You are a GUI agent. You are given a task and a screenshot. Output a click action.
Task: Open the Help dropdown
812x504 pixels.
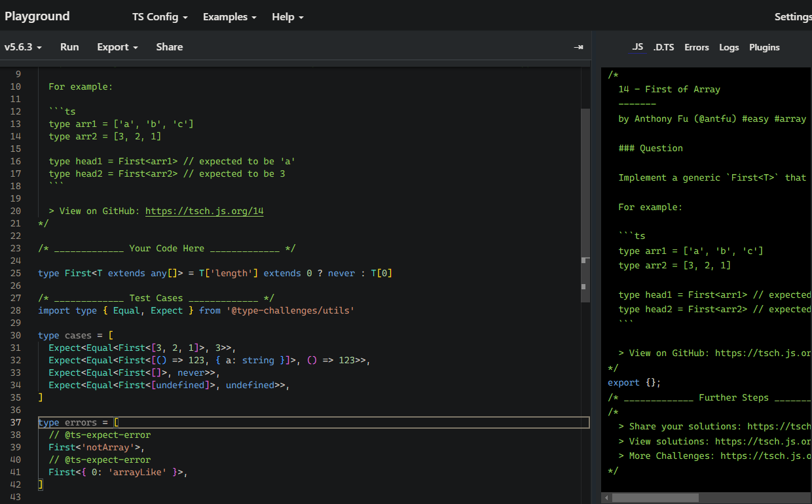click(287, 17)
